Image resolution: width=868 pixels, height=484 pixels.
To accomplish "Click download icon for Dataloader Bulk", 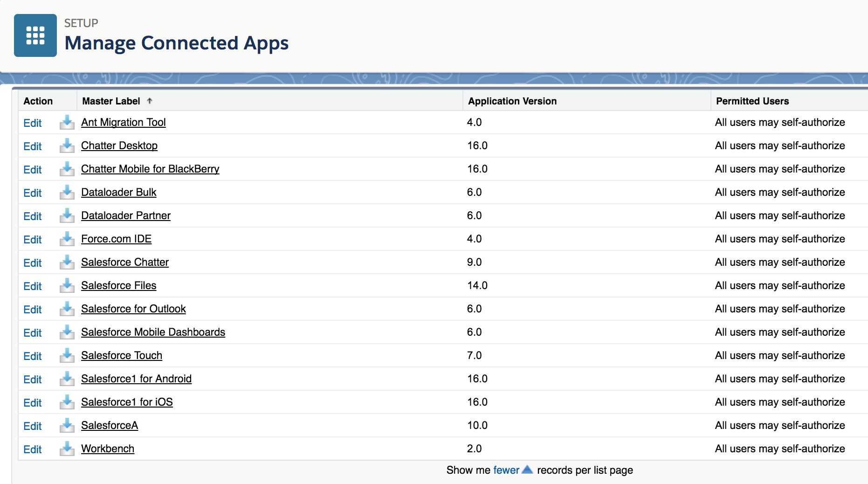I will [x=67, y=192].
